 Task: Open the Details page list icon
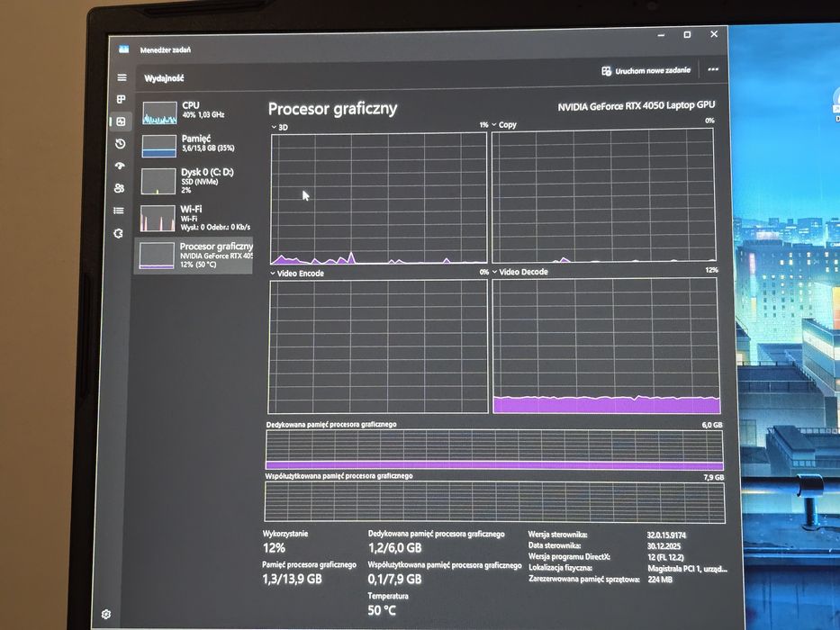(119, 211)
